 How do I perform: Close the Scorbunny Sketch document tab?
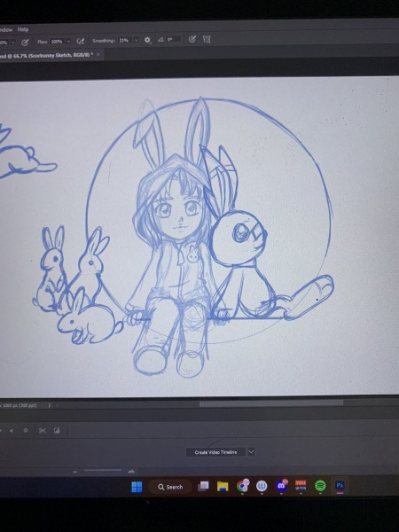click(x=98, y=54)
